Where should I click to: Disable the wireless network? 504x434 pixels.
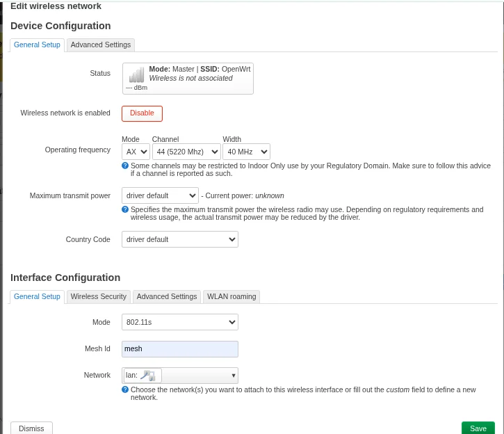point(142,113)
